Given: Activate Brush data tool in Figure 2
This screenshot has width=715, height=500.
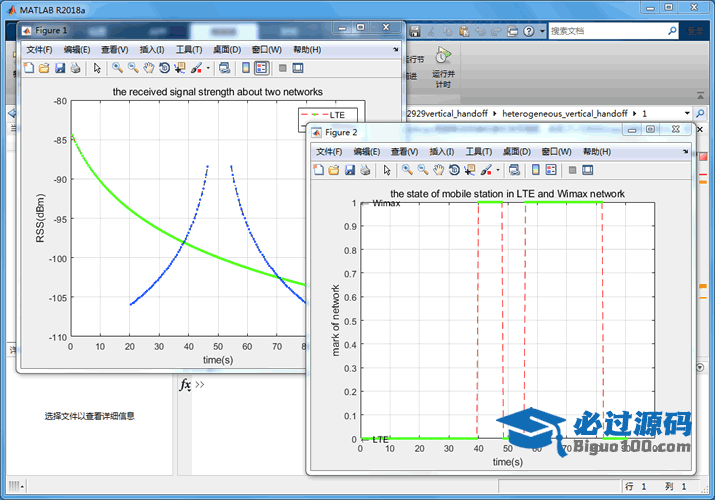Looking at the screenshot, I should (486, 170).
